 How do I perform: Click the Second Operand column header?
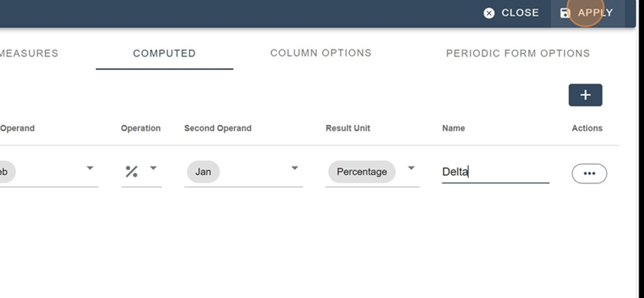click(218, 129)
